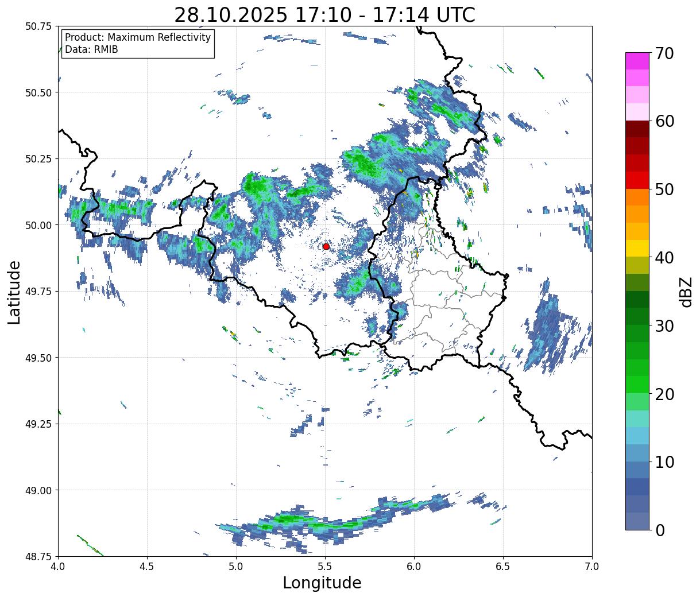Image resolution: width=700 pixels, height=597 pixels.
Task: Click colorbar tick label 20
Action: 664,394
